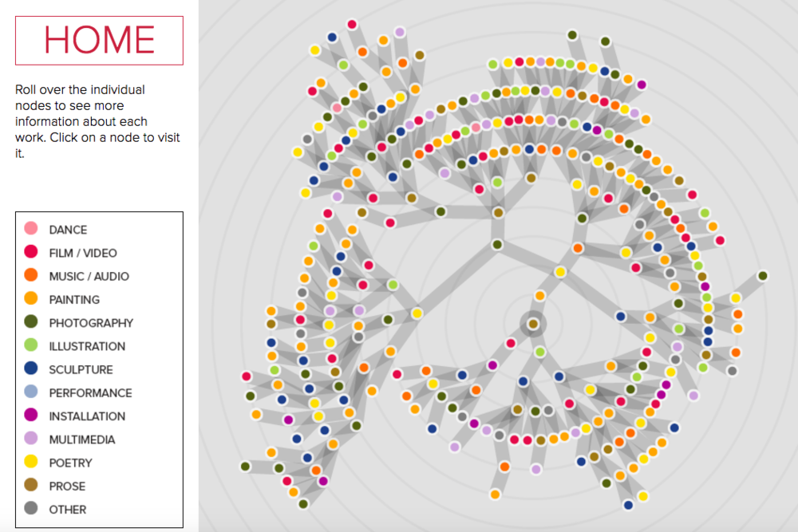Select the brown PROSE legend dot
Image resolution: width=798 pixels, height=532 pixels.
(x=31, y=485)
